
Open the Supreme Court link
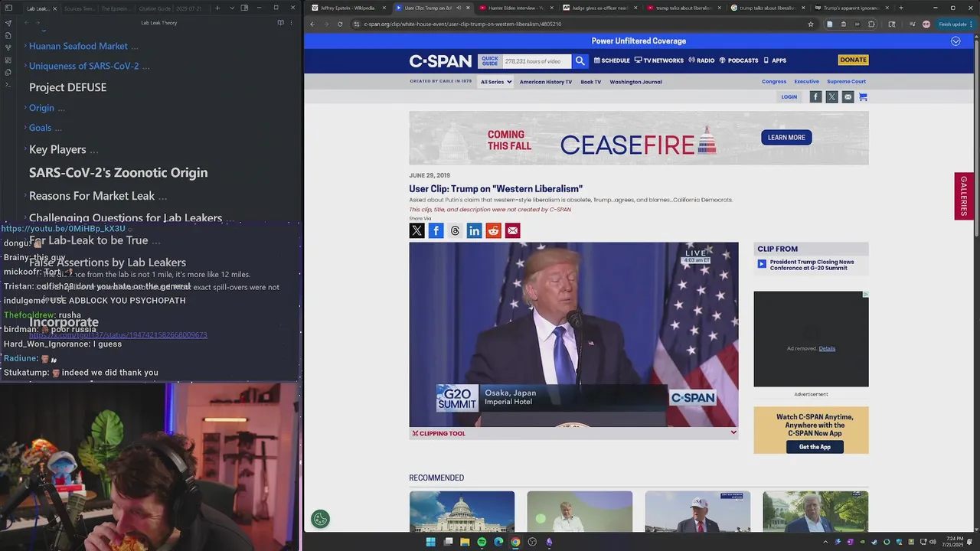[x=846, y=82]
